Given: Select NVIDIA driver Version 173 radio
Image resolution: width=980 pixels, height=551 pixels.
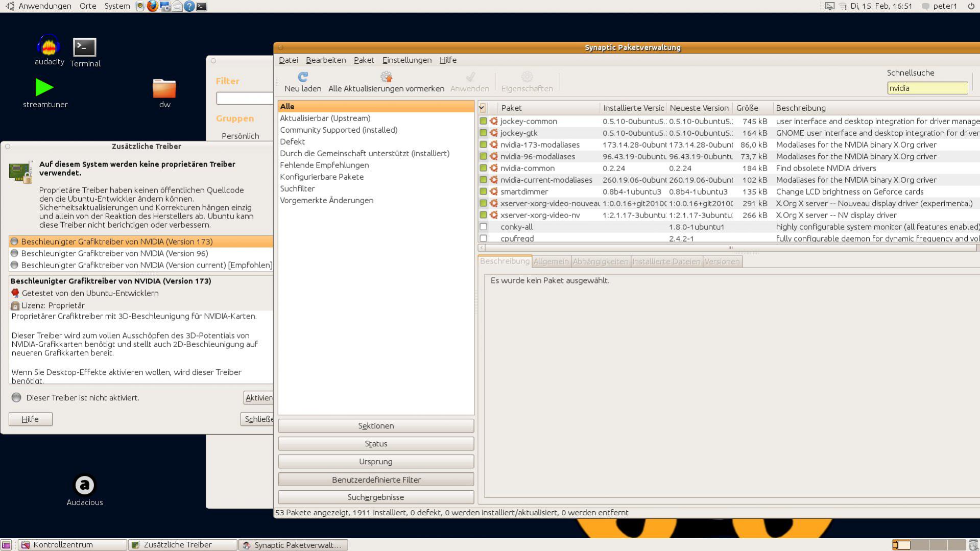Looking at the screenshot, I should 14,242.
